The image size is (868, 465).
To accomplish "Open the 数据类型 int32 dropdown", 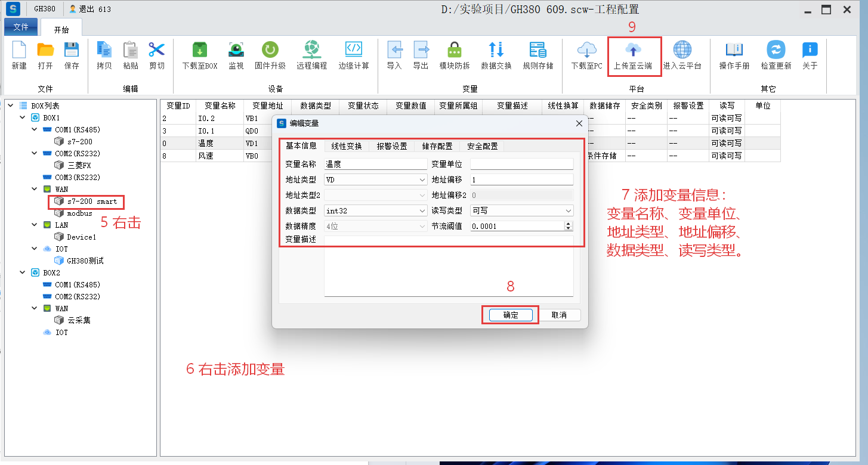I will pos(375,210).
